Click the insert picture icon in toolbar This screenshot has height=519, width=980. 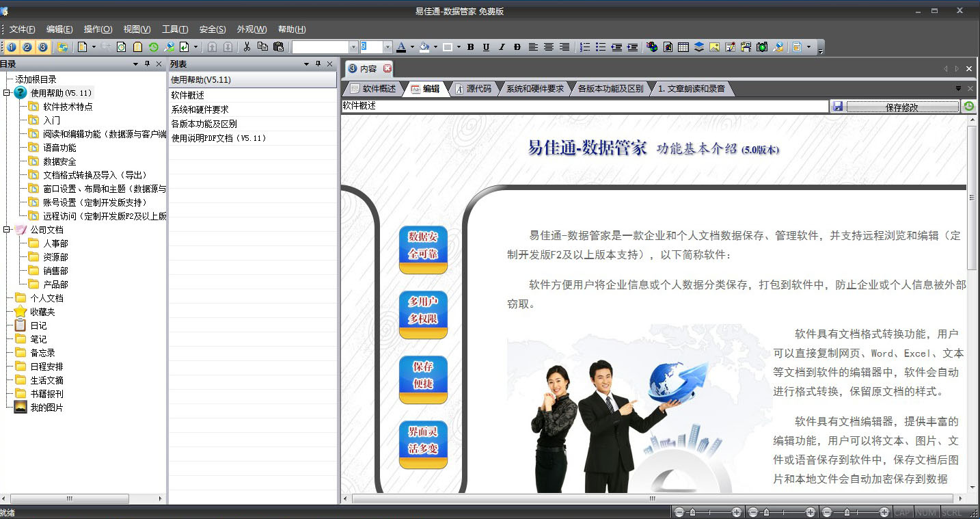coord(714,47)
